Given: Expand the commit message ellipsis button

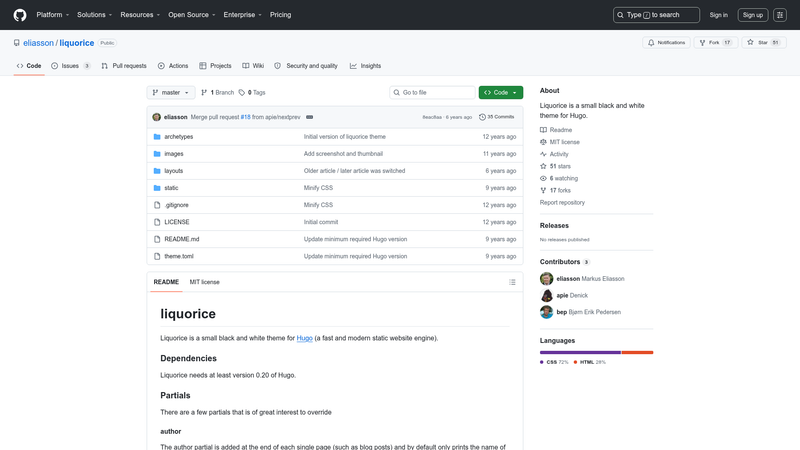Looking at the screenshot, I should (309, 117).
